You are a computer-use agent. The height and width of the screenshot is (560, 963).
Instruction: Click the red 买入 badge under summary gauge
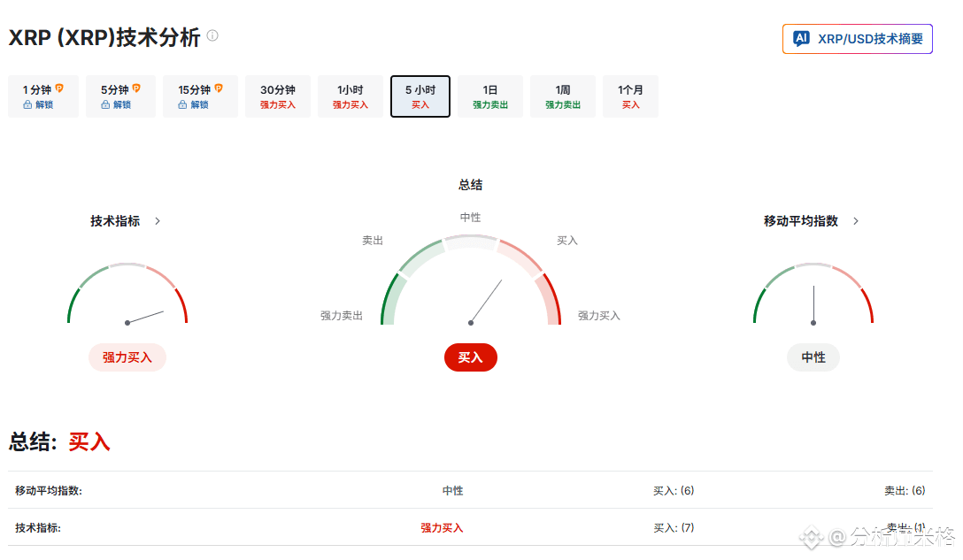point(471,357)
